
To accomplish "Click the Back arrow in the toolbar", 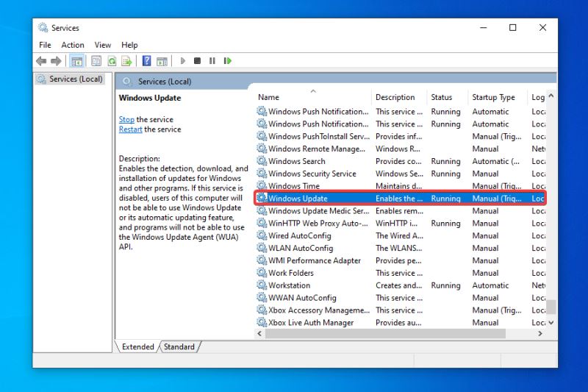I will pos(41,61).
